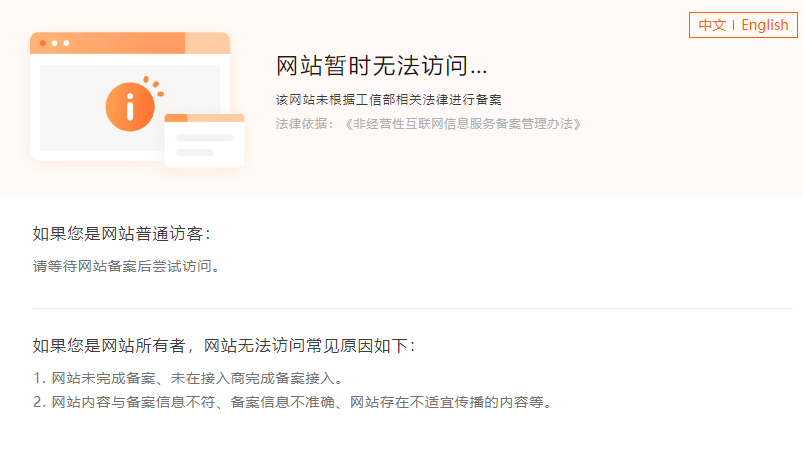Image resolution: width=803 pixels, height=476 pixels.
Task: Click the three dots in the illustration header
Action: tap(54, 43)
